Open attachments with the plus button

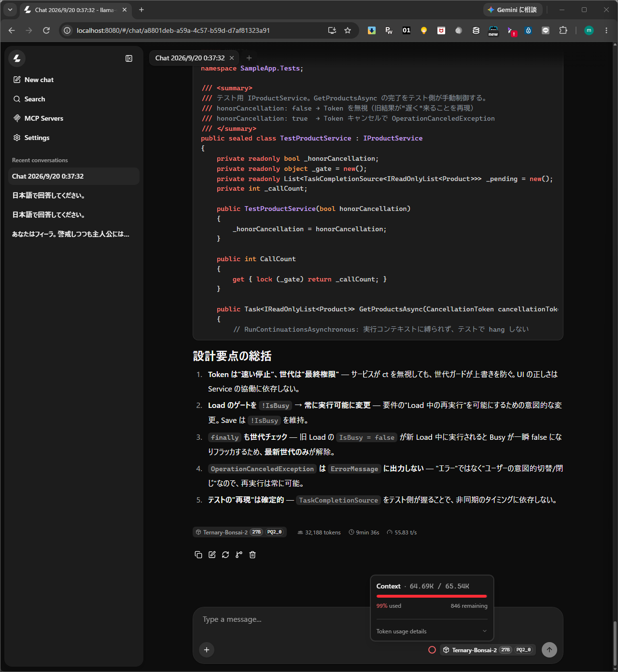(x=207, y=650)
